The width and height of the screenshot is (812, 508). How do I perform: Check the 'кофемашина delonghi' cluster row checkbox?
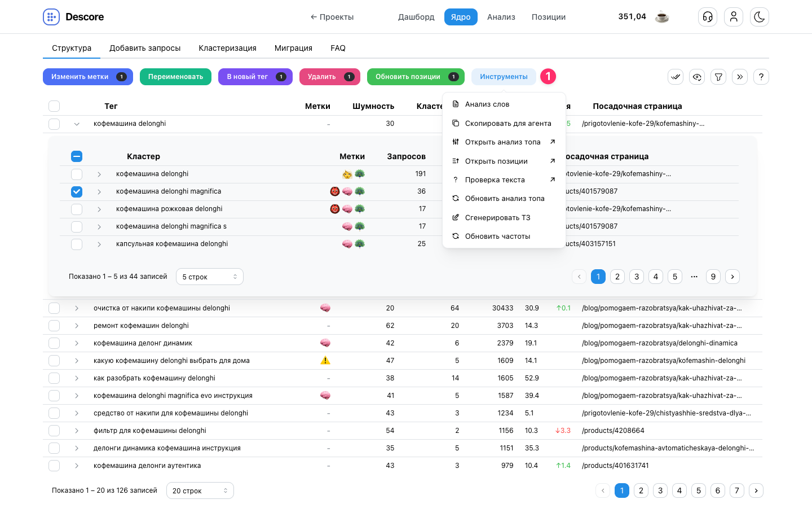click(77, 174)
